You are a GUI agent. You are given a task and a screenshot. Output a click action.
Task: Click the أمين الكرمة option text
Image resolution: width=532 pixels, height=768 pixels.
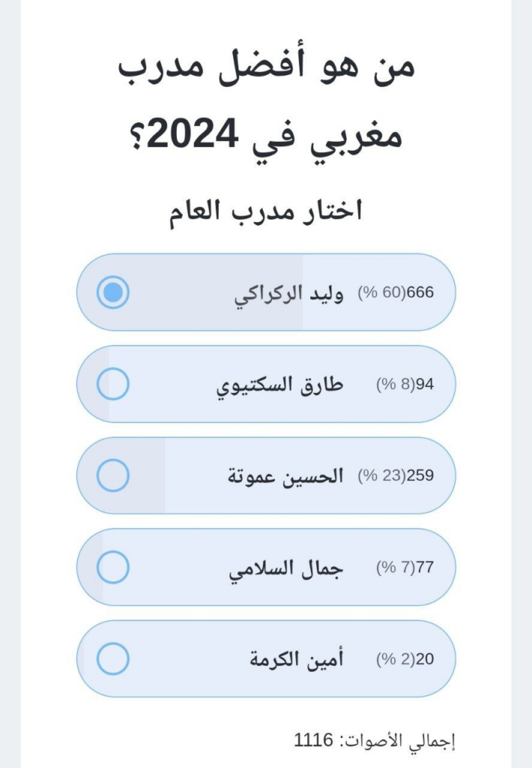[x=297, y=659]
